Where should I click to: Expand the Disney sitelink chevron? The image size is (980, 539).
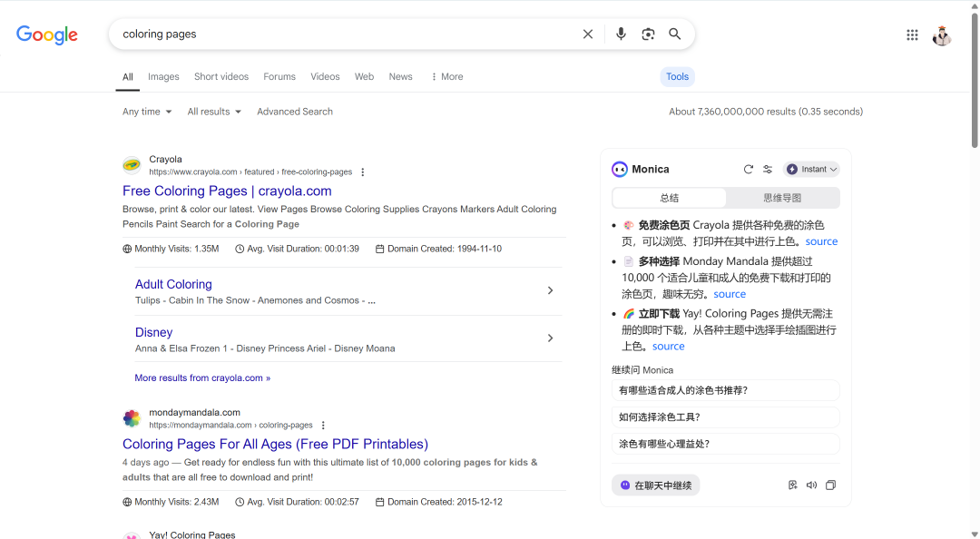[x=550, y=338]
